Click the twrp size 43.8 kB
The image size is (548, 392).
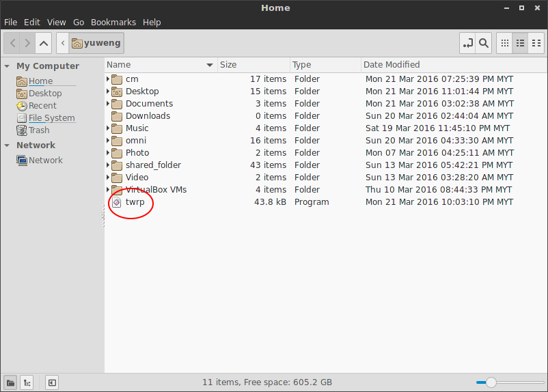[270, 202]
